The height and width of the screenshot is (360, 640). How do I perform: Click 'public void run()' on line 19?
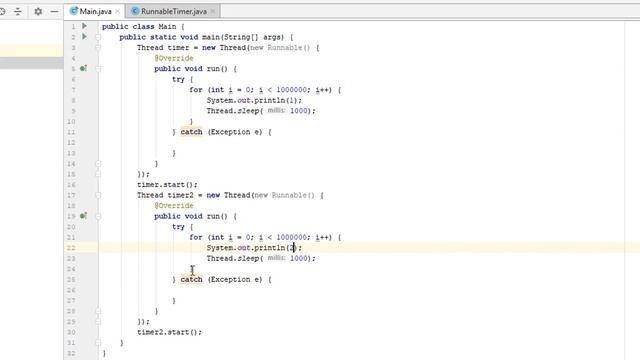pos(191,216)
